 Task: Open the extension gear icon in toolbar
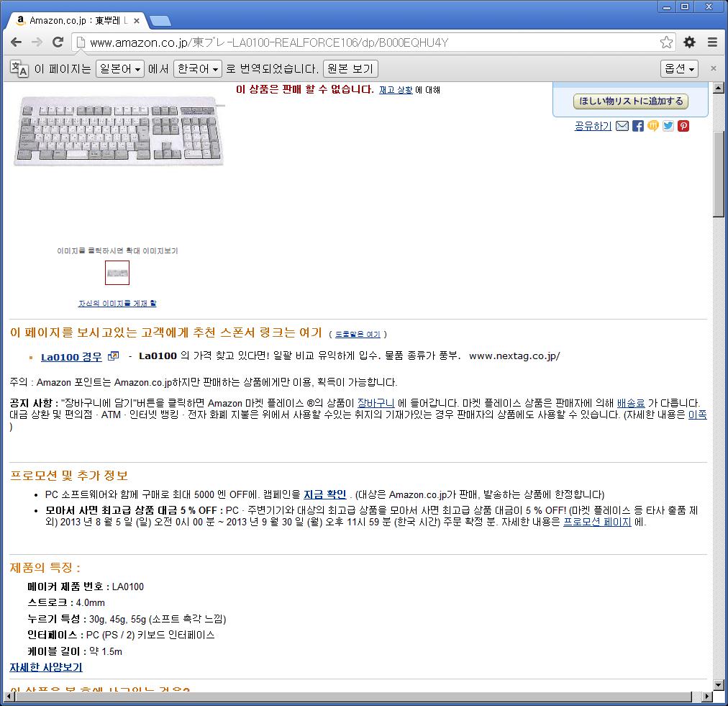click(689, 42)
